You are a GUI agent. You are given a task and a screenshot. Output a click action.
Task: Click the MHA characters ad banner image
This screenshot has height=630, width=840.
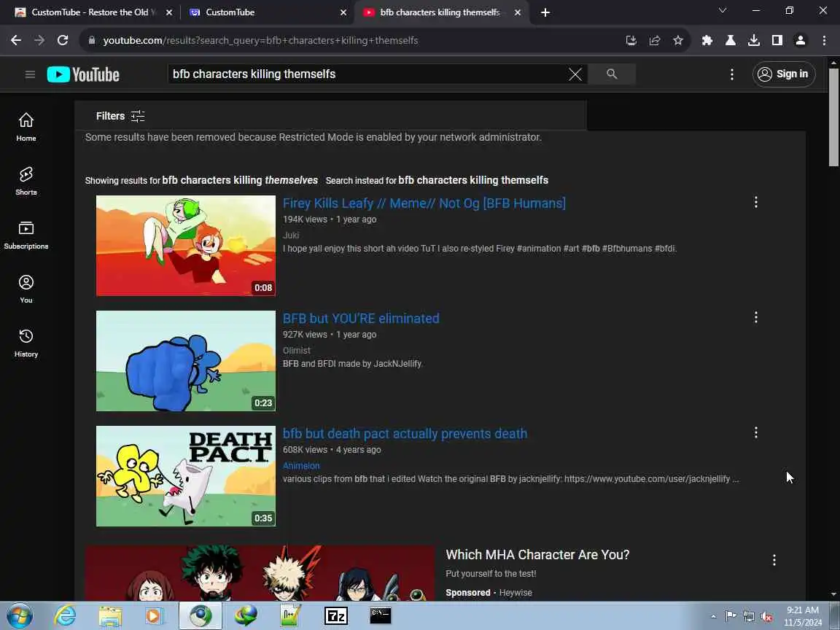click(260, 572)
